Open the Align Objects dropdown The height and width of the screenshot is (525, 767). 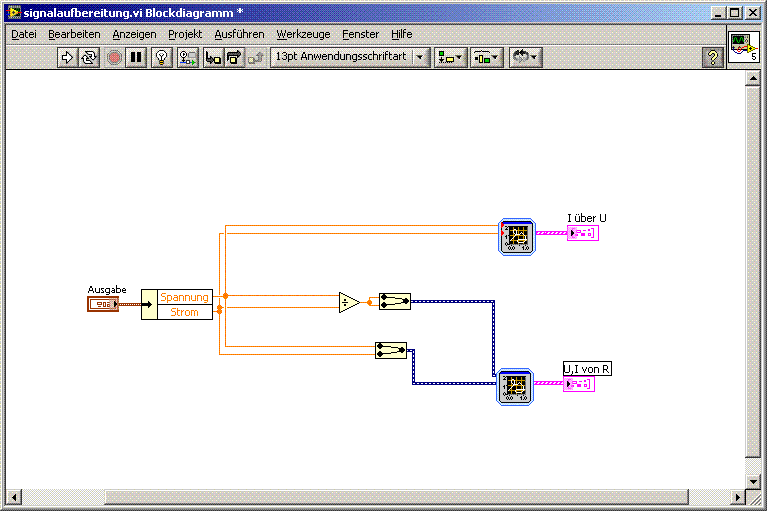[451, 58]
